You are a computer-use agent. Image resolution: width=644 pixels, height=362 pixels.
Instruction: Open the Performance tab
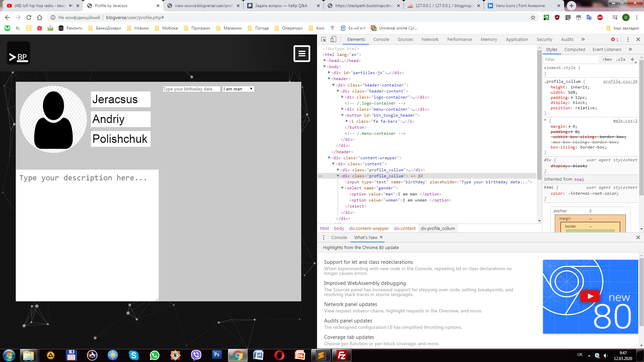click(460, 39)
